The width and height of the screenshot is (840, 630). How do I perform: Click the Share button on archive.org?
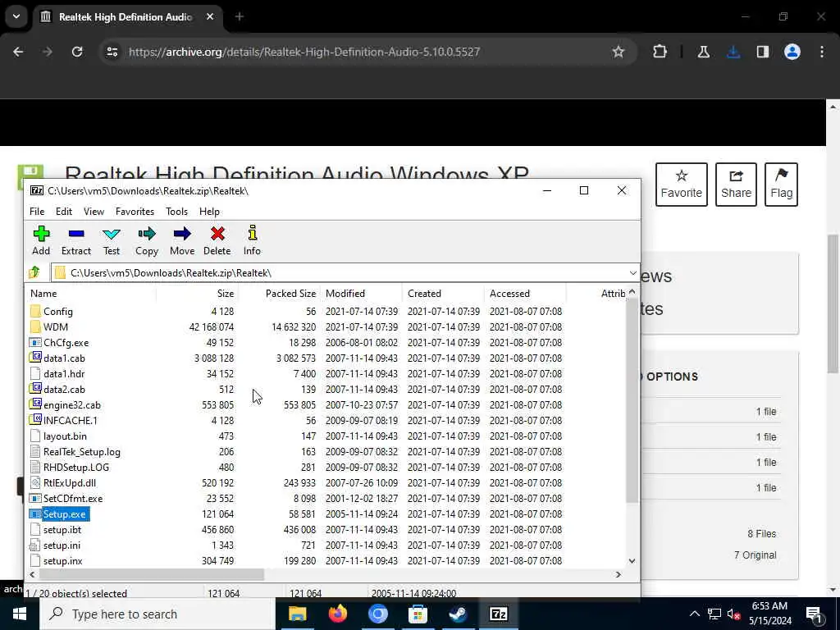pyautogui.click(x=736, y=185)
